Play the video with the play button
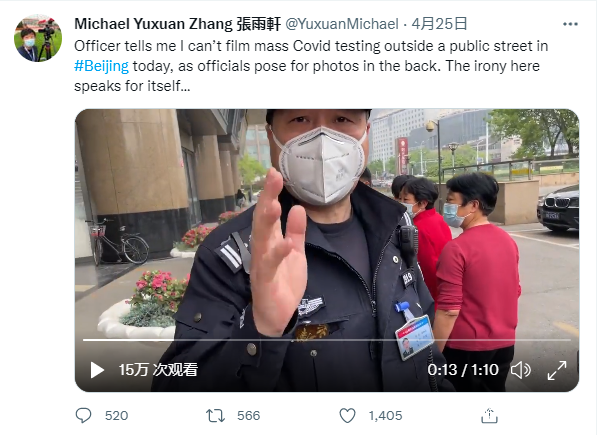The height and width of the screenshot is (435, 600). (97, 370)
